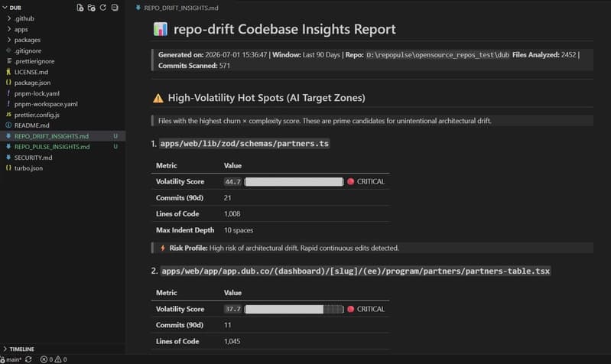611x364 pixels.
Task: Click the U git status badge on REPO_PULSE_INSIGHTS.md
Action: (x=115, y=147)
